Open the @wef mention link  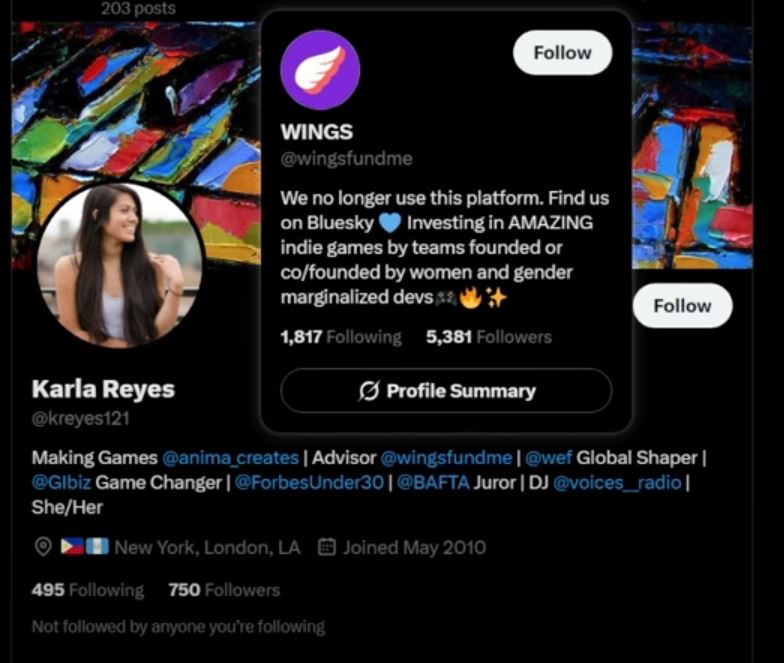coord(548,458)
